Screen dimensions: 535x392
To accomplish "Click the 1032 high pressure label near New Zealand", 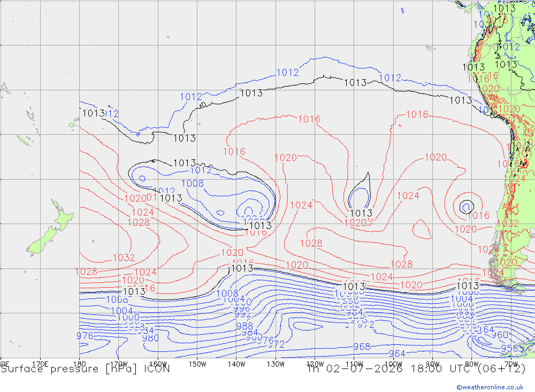I will coord(124,258).
